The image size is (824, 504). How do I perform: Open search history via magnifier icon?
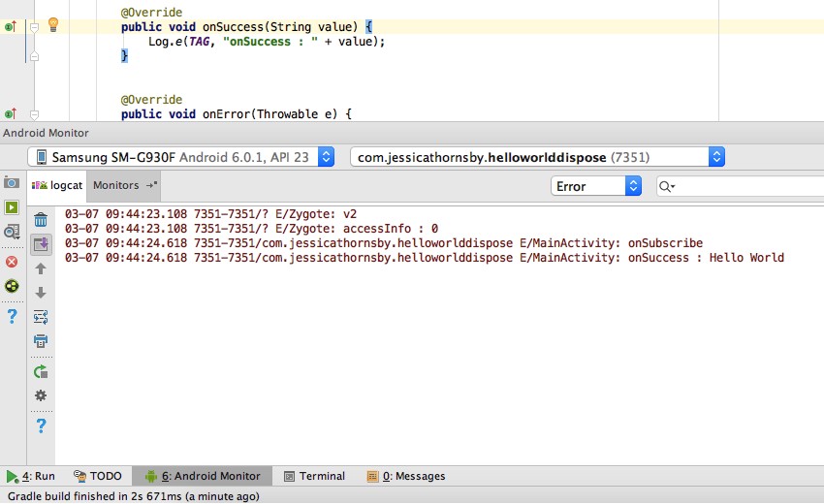point(666,186)
